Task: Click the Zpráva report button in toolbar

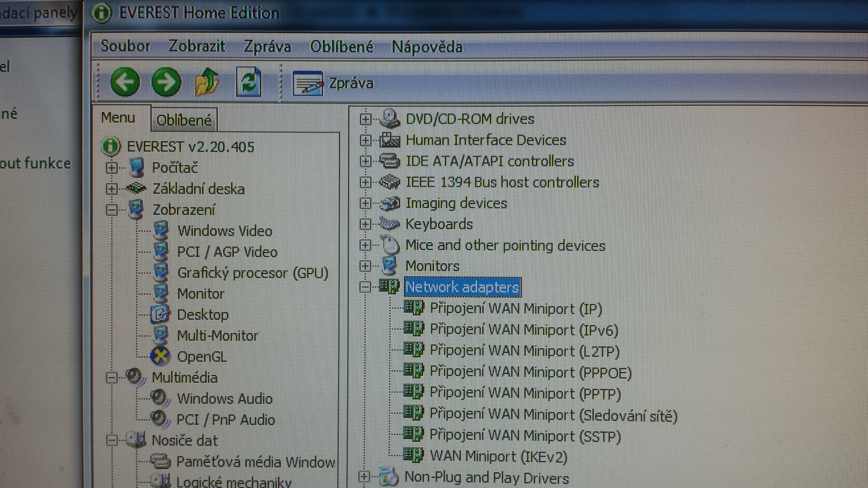Action: (x=333, y=83)
